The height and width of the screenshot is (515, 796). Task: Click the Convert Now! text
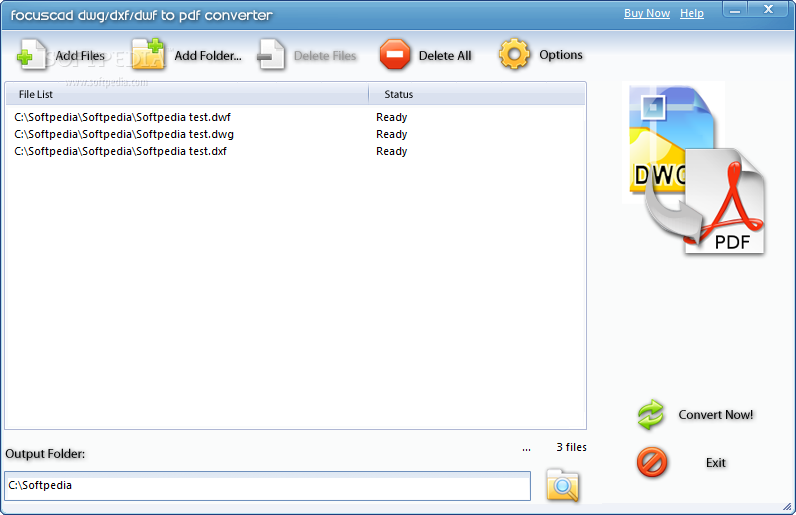[x=716, y=414]
